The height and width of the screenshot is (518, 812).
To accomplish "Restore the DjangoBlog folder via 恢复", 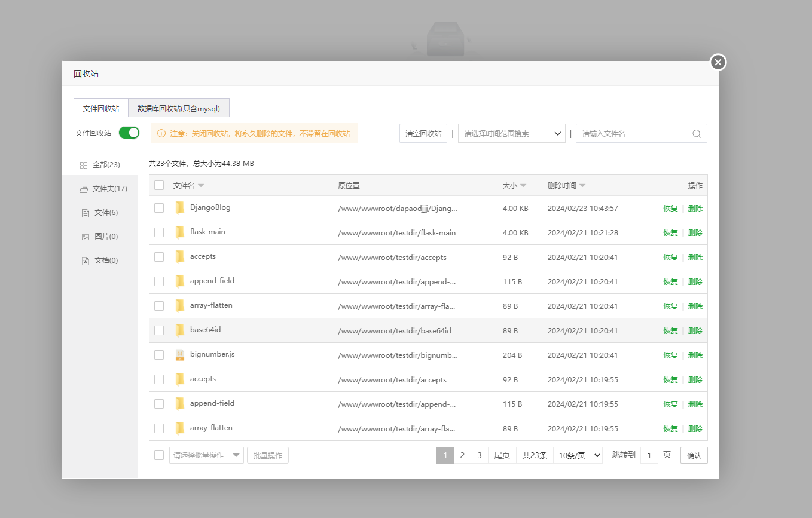I will [x=670, y=209].
